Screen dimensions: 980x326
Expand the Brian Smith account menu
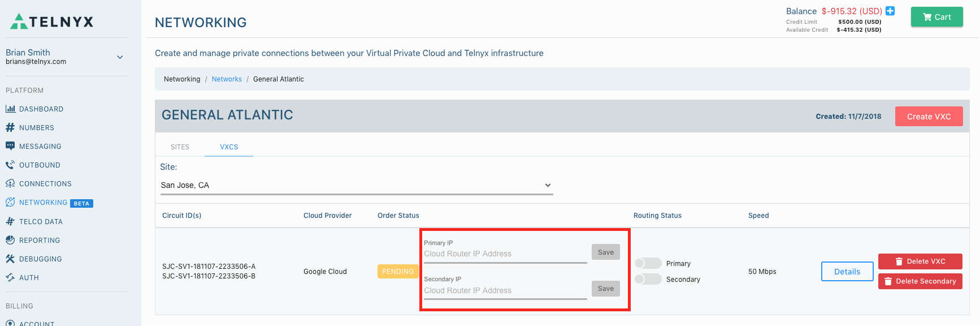tap(120, 57)
